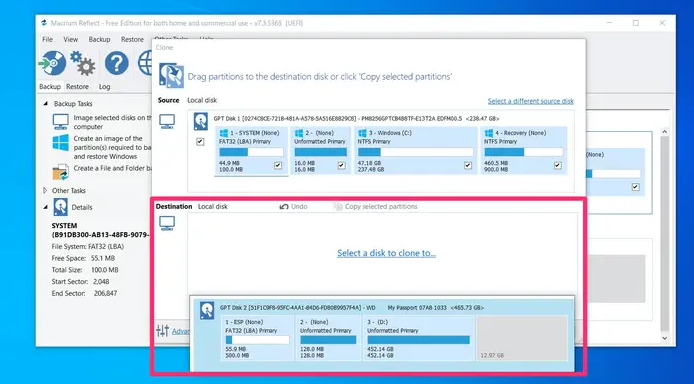Click Image selected disks on this computer

click(112, 122)
